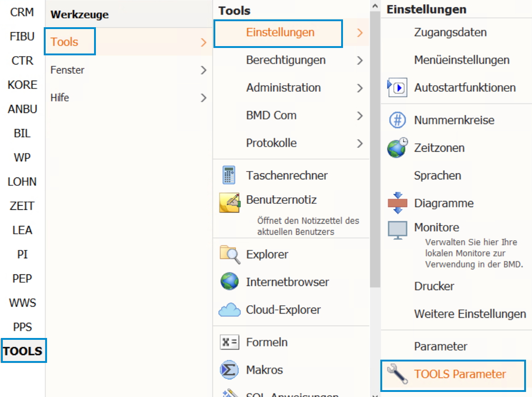The width and height of the screenshot is (532, 397).
Task: Switch to the BIL module
Action: (22, 133)
